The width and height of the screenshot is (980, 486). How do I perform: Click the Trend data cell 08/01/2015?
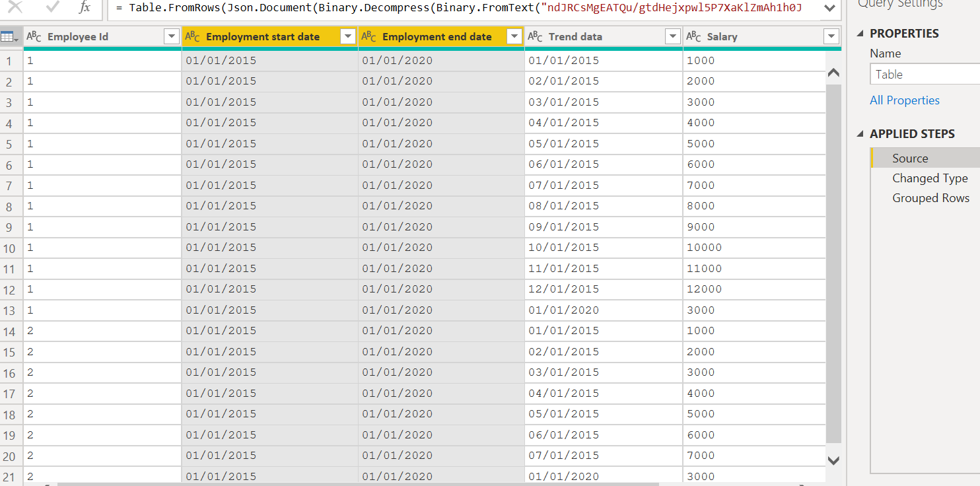click(x=604, y=206)
